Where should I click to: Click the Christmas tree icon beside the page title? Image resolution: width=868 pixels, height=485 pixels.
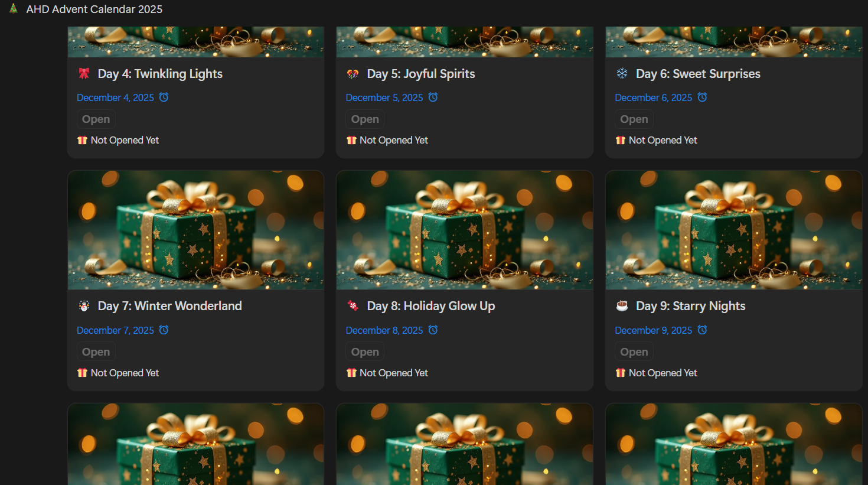pos(14,9)
